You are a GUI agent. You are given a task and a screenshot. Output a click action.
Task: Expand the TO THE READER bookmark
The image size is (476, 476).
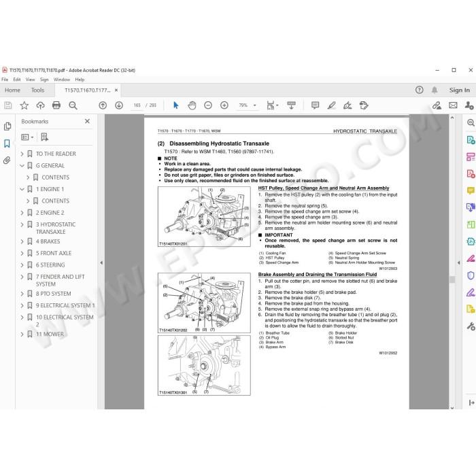tap(22, 154)
